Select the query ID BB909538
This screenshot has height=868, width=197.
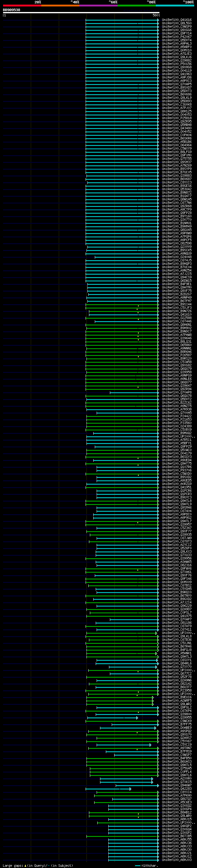tap(11, 10)
